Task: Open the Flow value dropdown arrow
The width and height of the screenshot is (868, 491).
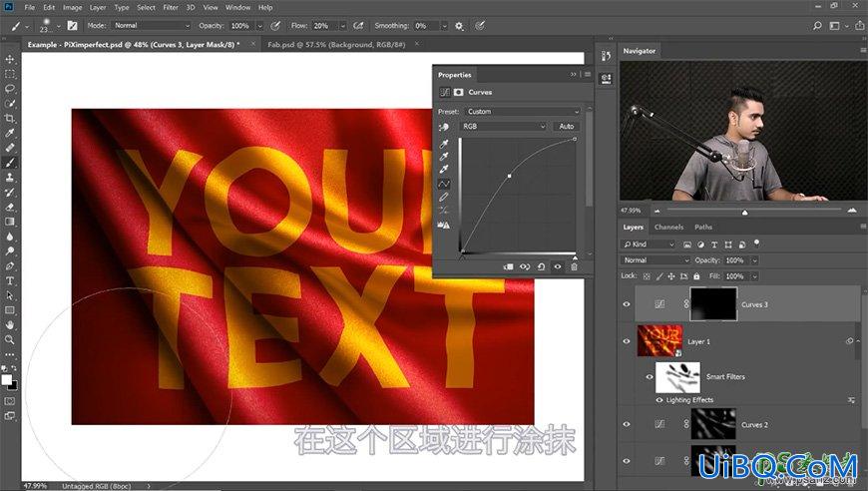Action: [x=342, y=26]
